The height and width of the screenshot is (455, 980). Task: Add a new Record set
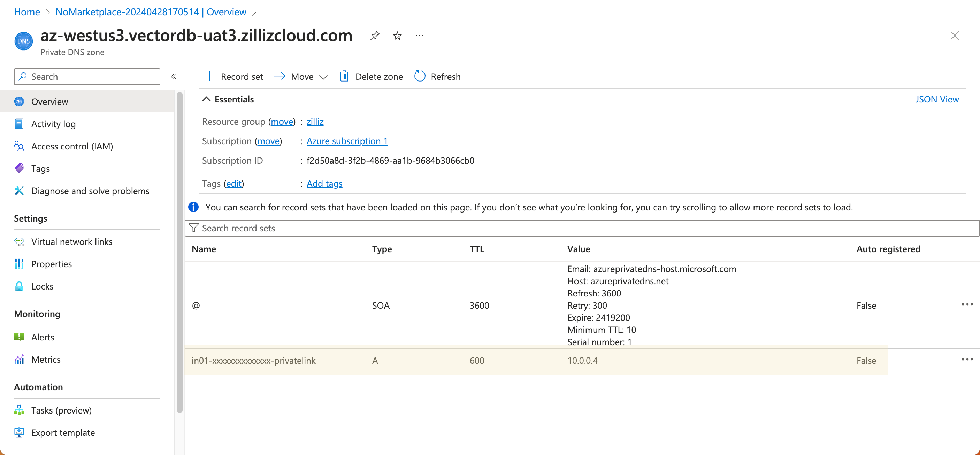[233, 76]
